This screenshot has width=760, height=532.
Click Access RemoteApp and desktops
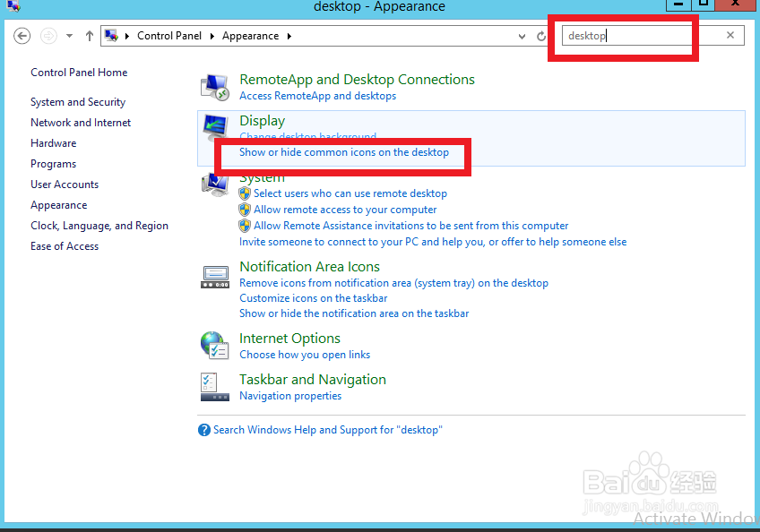click(318, 96)
